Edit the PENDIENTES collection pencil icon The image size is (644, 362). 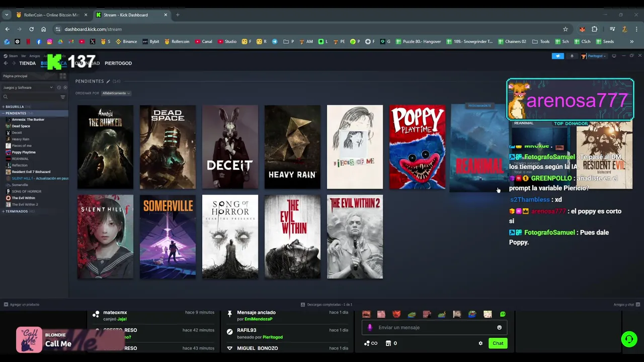pyautogui.click(x=108, y=81)
